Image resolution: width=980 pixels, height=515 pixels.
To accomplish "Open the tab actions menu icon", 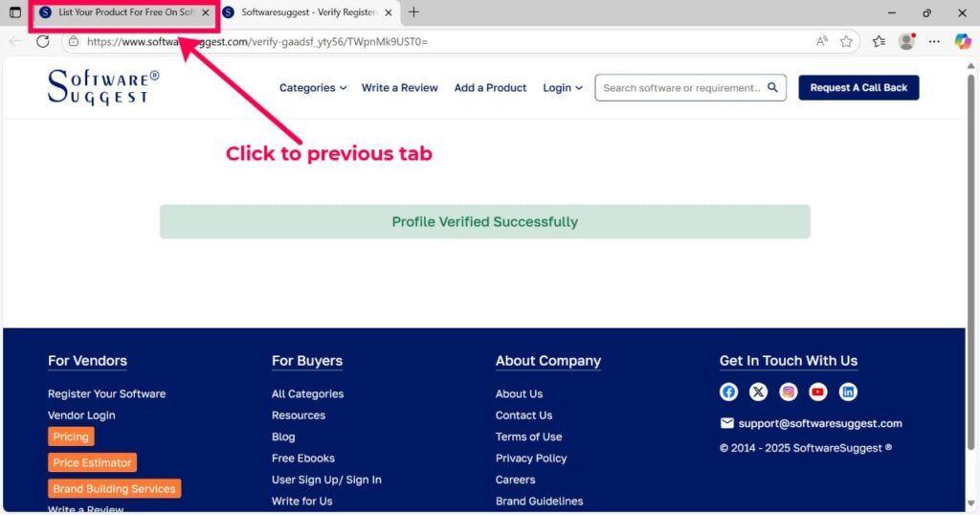I will [15, 11].
